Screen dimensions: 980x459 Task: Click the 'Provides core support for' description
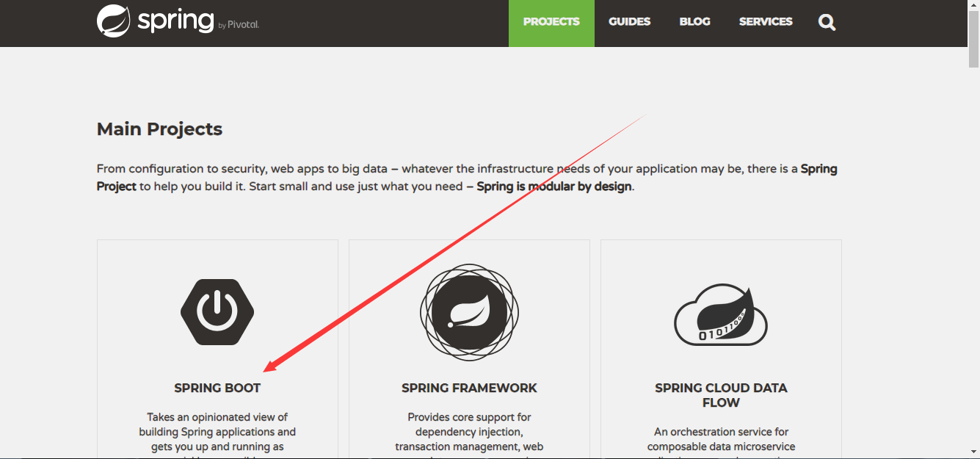tap(469, 417)
